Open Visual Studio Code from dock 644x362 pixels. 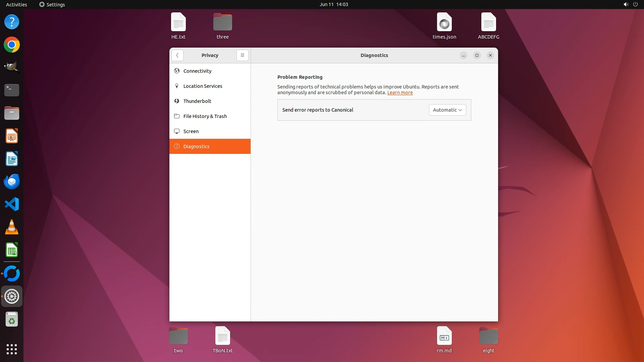(12, 204)
